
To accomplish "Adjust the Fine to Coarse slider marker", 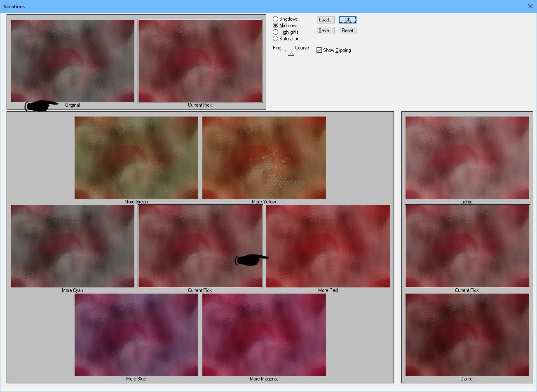I will [x=291, y=54].
